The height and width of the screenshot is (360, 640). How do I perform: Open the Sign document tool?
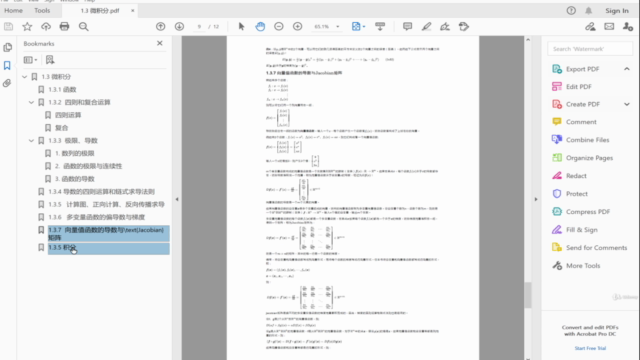pyautogui.click(x=445, y=27)
